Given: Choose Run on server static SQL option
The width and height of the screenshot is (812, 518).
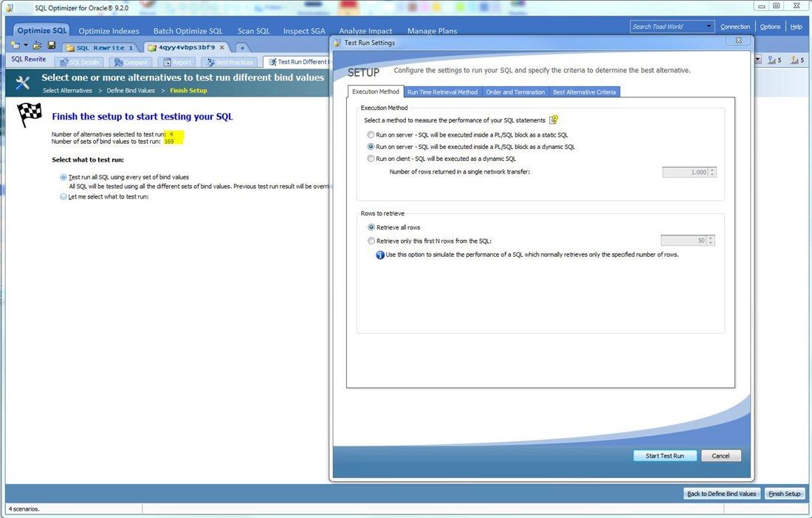Looking at the screenshot, I should click(x=371, y=134).
